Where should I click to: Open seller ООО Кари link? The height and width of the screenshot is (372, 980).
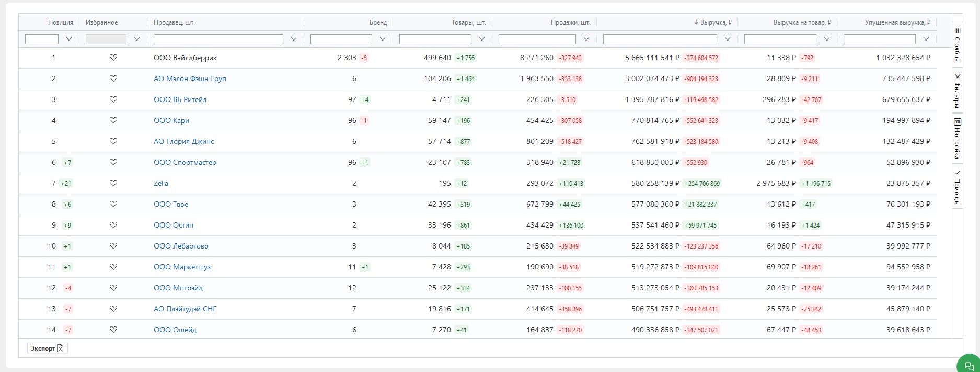(171, 120)
